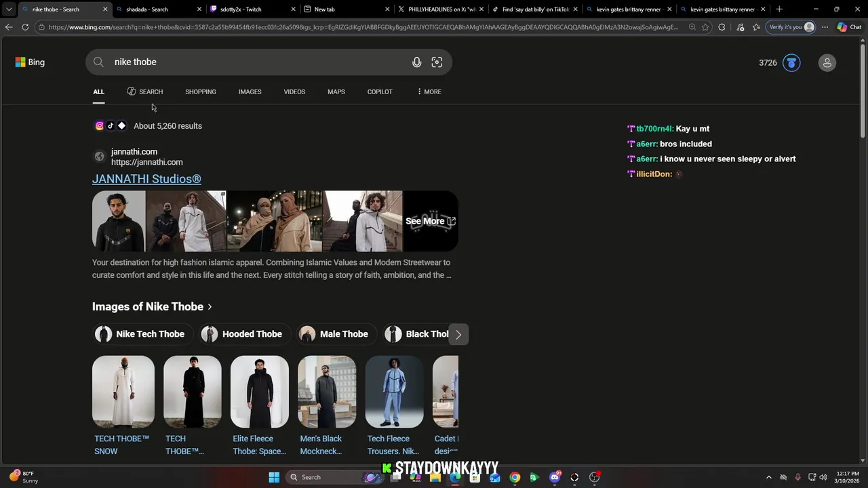This screenshot has width=868, height=488.
Task: Select the Male Thobe chip
Action: tap(336, 334)
